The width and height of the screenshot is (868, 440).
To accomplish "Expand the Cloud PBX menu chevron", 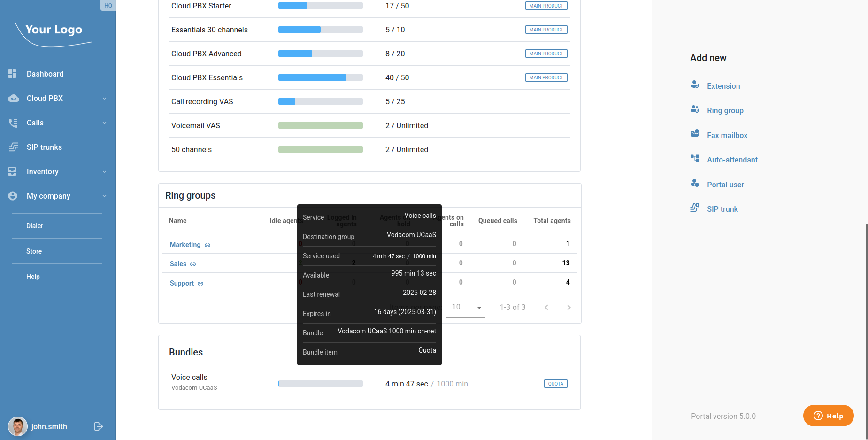I will (104, 98).
